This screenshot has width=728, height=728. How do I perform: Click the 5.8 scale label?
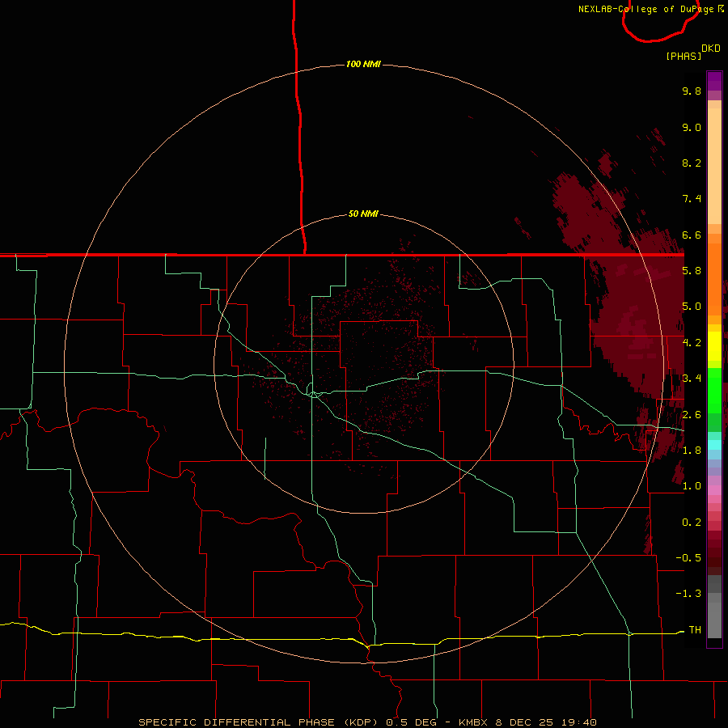tap(692, 271)
